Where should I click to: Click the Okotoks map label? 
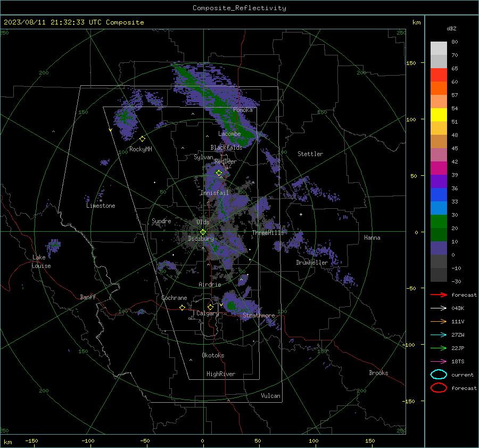213,355
